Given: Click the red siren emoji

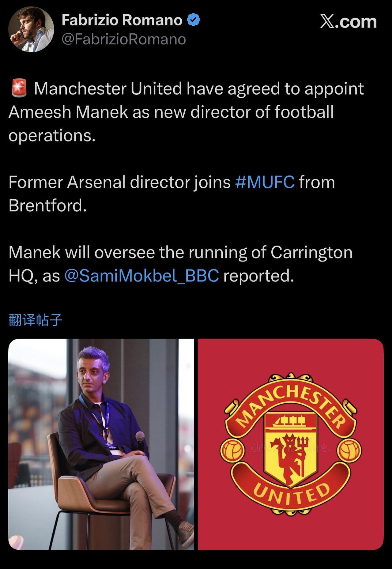Looking at the screenshot, I should [19, 88].
